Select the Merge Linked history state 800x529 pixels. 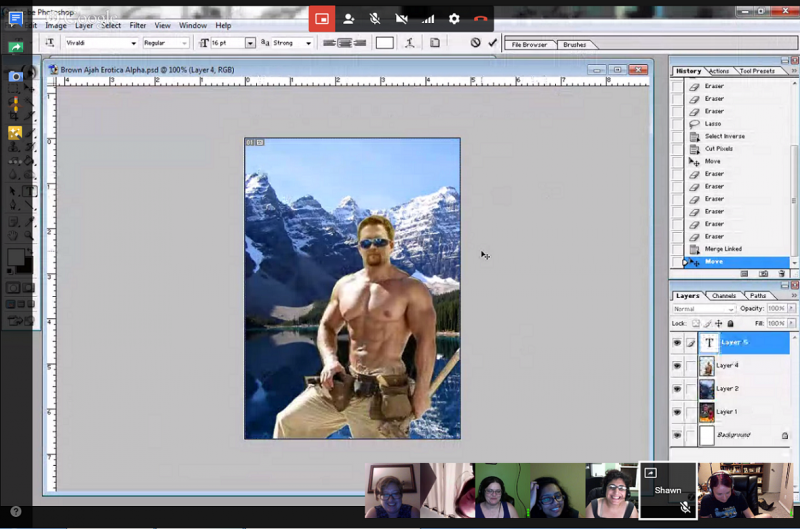pos(723,249)
